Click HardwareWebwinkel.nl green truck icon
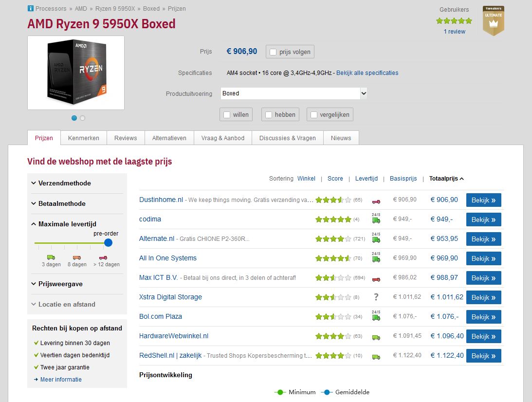 (x=376, y=338)
